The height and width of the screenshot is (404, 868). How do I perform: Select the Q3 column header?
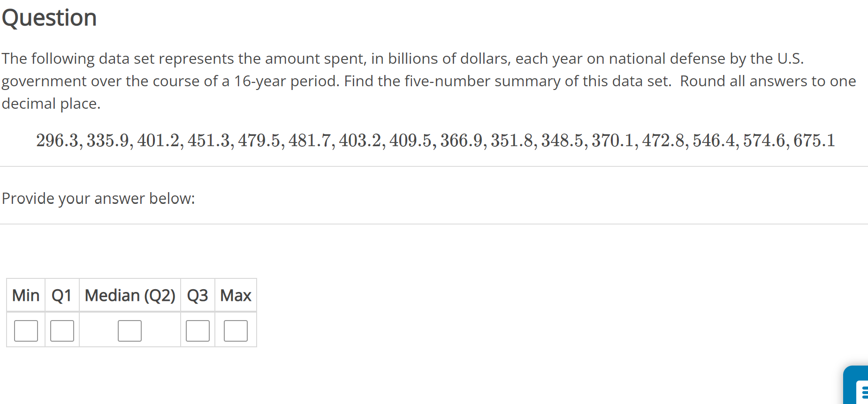197,295
